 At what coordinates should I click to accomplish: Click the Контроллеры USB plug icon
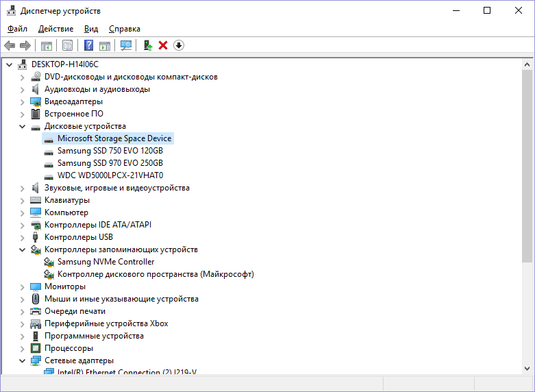coord(35,237)
